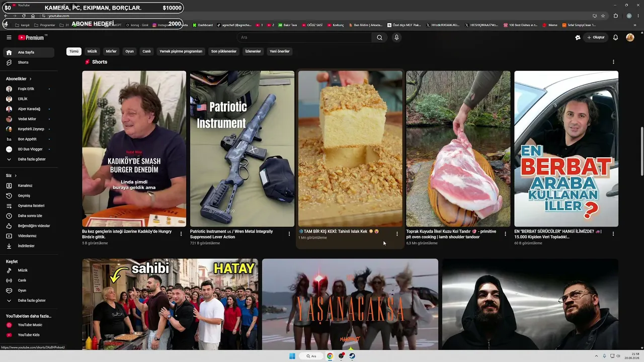
Task: Reload the page in the browser
Action: 24,16
